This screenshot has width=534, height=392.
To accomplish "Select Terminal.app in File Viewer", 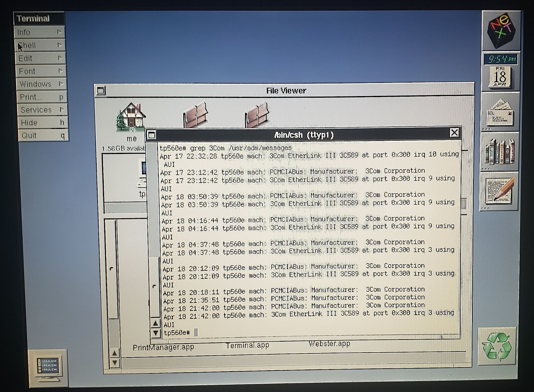I will 248,345.
